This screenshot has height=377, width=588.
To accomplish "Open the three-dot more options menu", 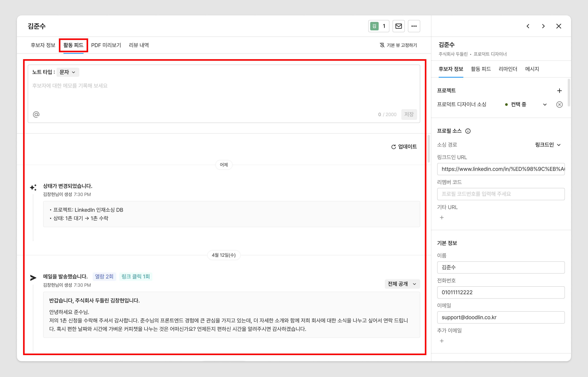I will point(414,26).
